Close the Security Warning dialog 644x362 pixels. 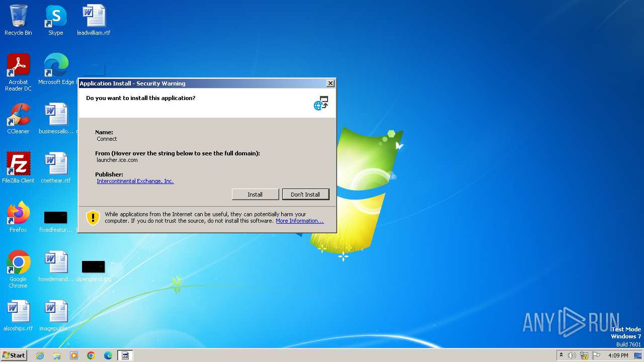click(x=331, y=83)
